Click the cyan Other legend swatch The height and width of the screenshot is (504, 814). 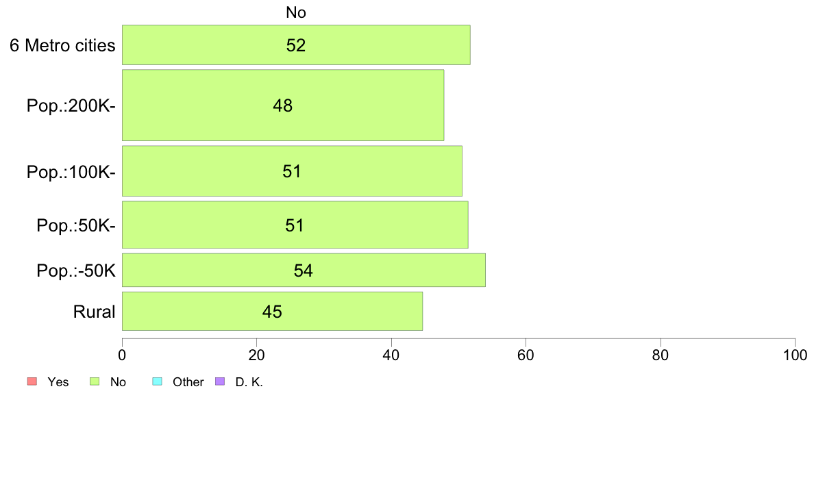point(158,381)
